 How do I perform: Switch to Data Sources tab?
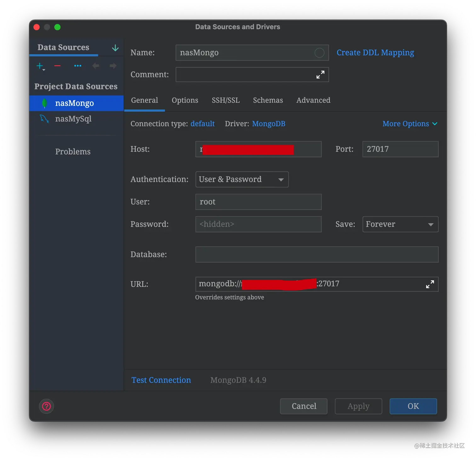[x=63, y=48]
